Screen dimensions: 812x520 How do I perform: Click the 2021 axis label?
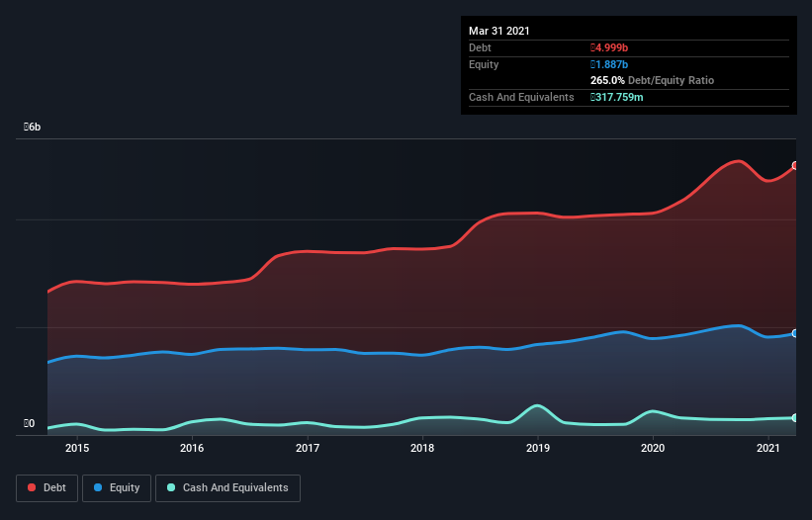tap(767, 448)
